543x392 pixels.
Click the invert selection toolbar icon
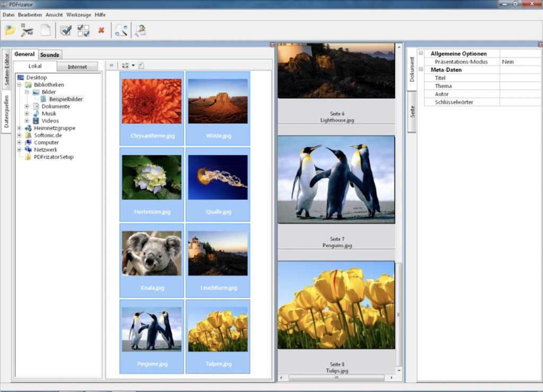tap(83, 30)
